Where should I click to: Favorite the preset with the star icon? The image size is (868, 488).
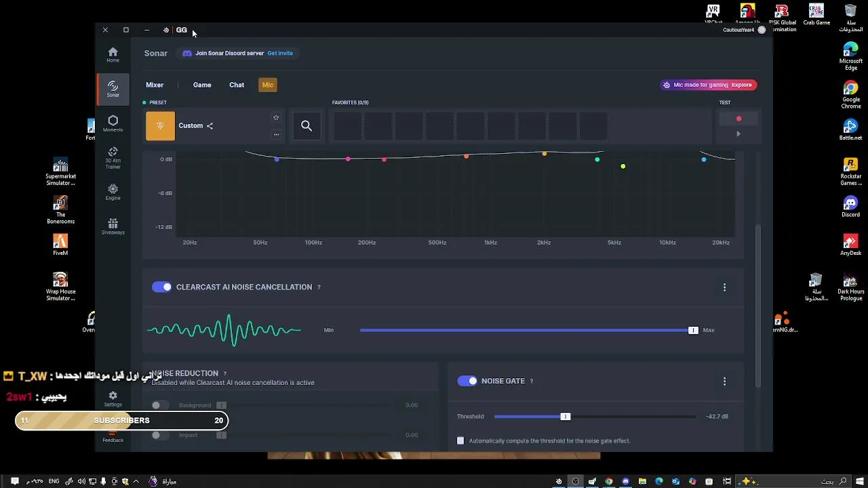click(x=276, y=118)
